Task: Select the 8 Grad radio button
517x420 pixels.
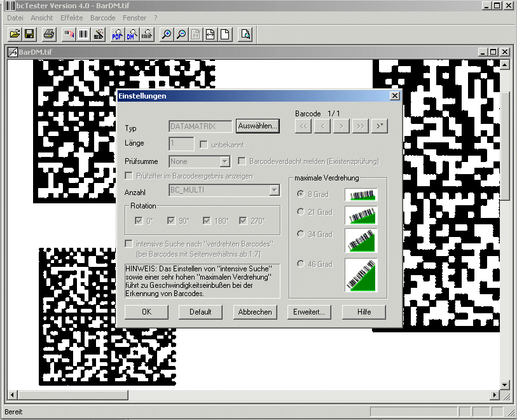Action: tap(300, 194)
